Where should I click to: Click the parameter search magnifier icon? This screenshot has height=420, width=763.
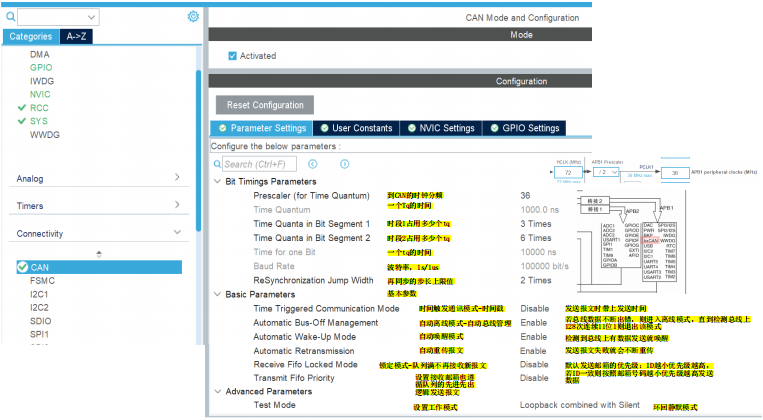click(217, 164)
